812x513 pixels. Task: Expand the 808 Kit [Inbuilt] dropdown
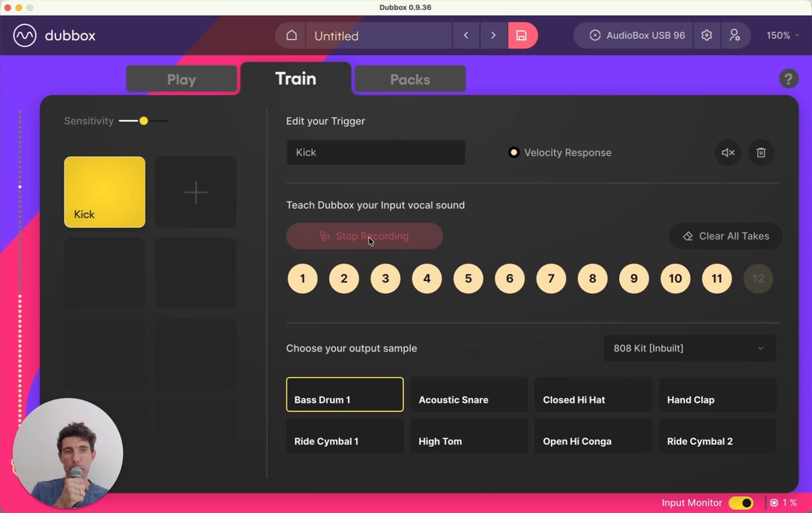point(690,348)
